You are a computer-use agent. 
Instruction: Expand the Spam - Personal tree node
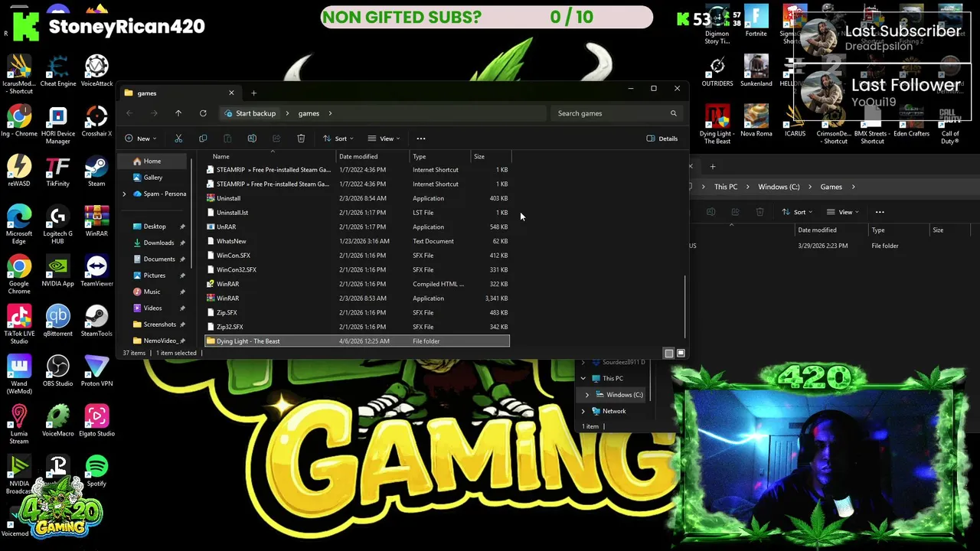(x=124, y=194)
